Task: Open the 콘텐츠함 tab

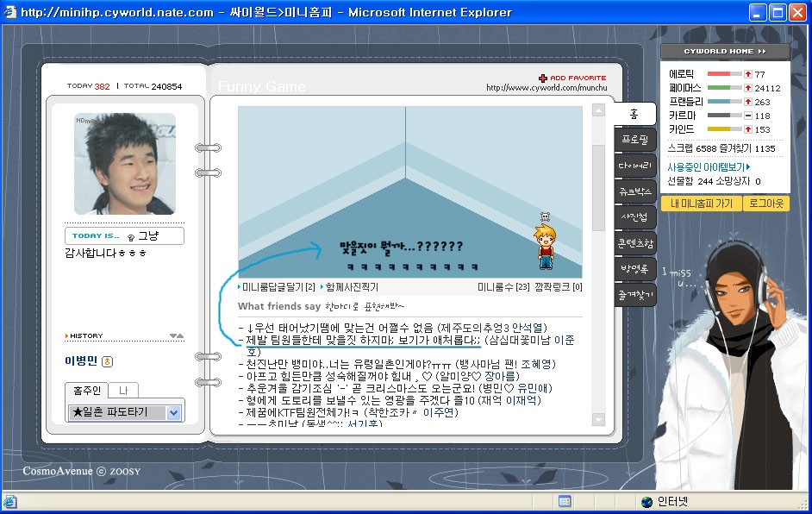Action: click(635, 243)
